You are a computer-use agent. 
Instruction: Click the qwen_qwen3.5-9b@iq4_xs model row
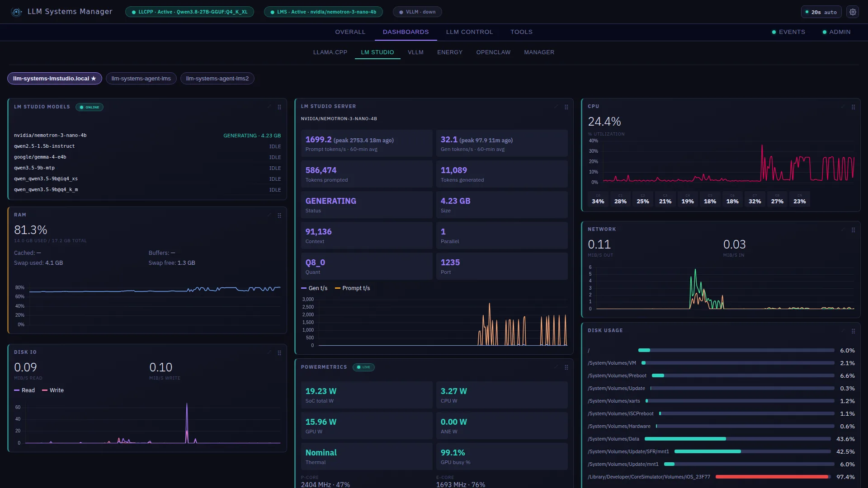click(147, 179)
